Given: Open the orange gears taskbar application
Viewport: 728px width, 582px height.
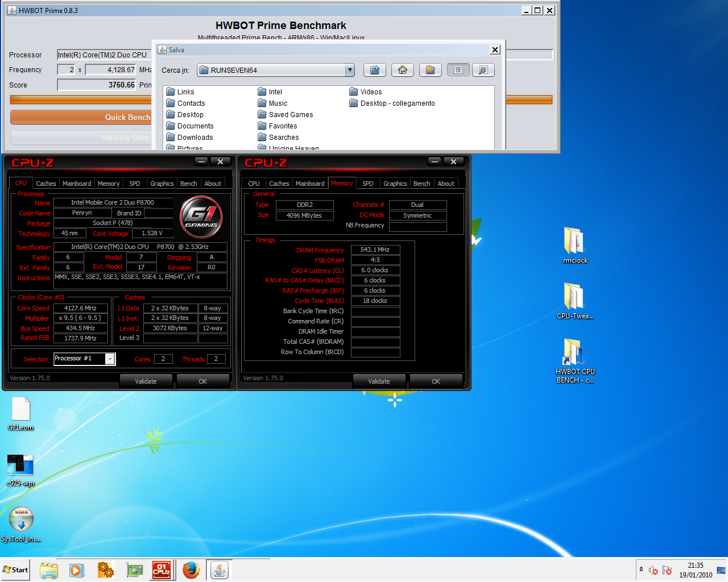Looking at the screenshot, I should pos(105,570).
